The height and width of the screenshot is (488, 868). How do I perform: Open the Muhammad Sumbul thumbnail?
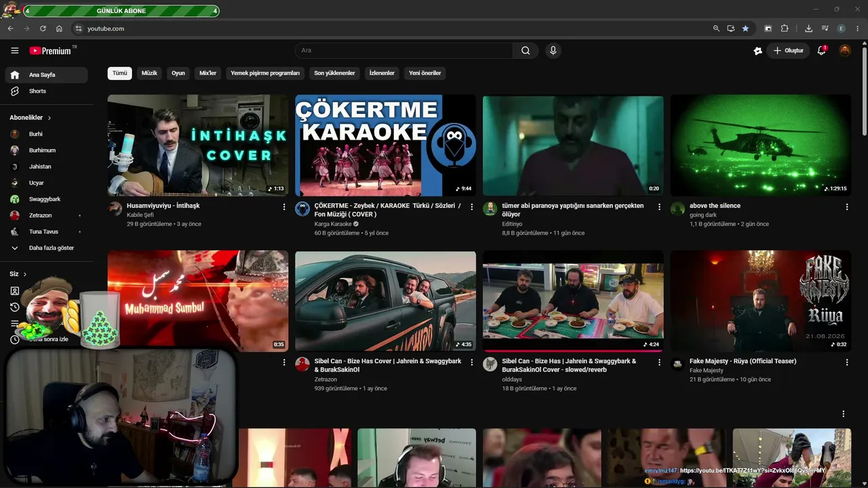tap(198, 301)
